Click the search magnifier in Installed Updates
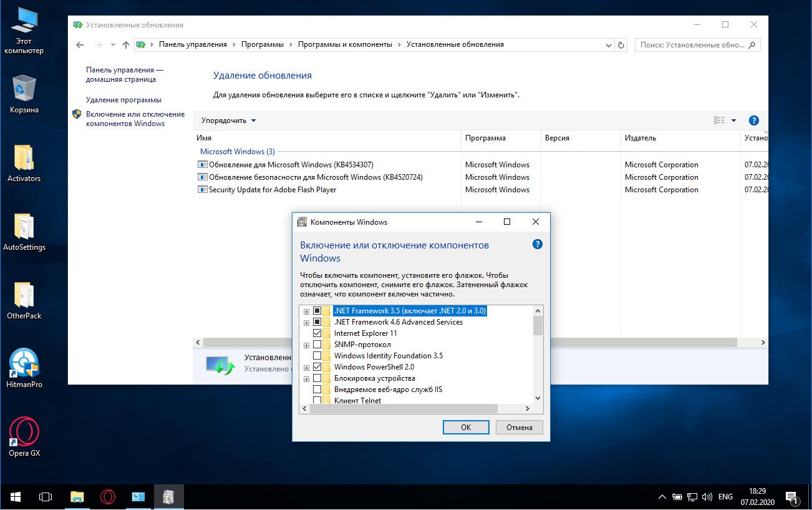Screen dimensions: 812x510 752,45
